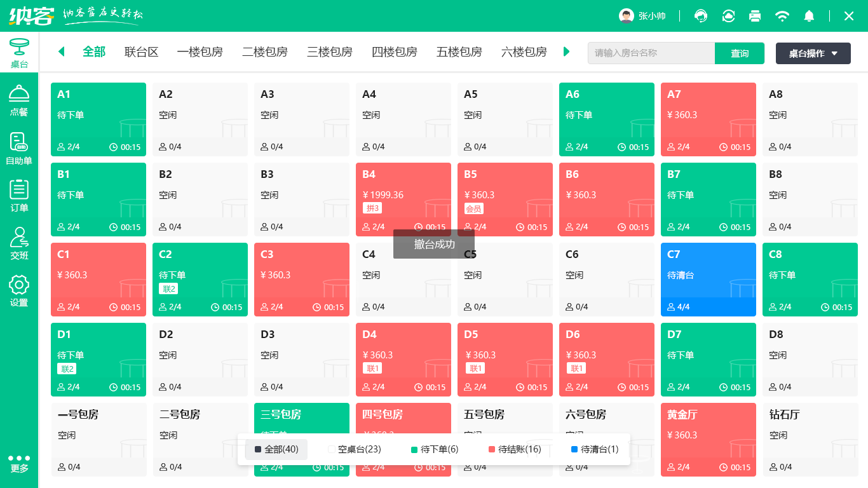Select the 联台区 tab
This screenshot has height=488, width=868.
141,52
